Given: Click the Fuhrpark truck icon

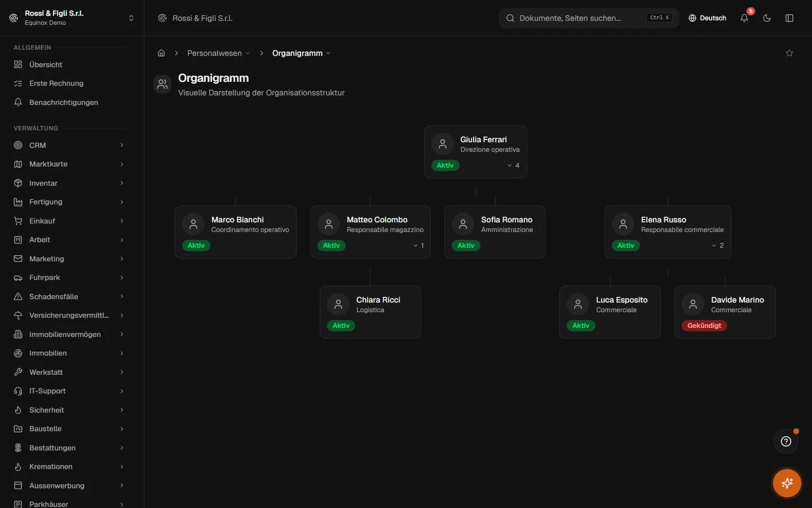Looking at the screenshot, I should click(18, 278).
